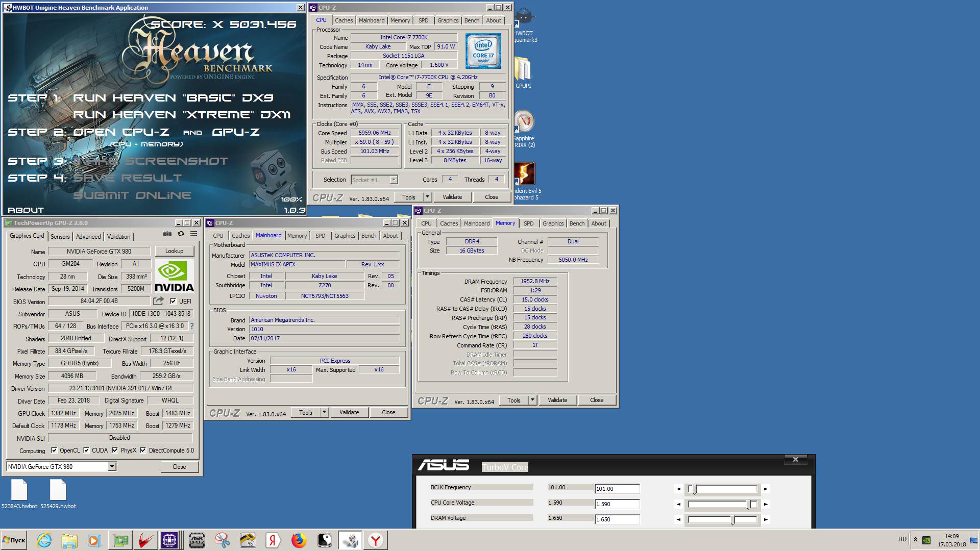The width and height of the screenshot is (980, 551).
Task: Click the bus interface question mark in GPU-Z
Action: [192, 326]
